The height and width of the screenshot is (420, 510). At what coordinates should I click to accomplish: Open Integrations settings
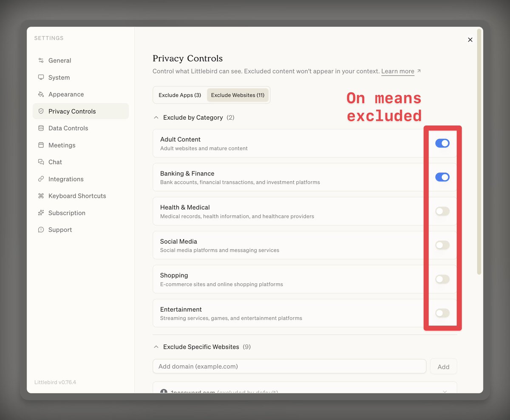81,179
